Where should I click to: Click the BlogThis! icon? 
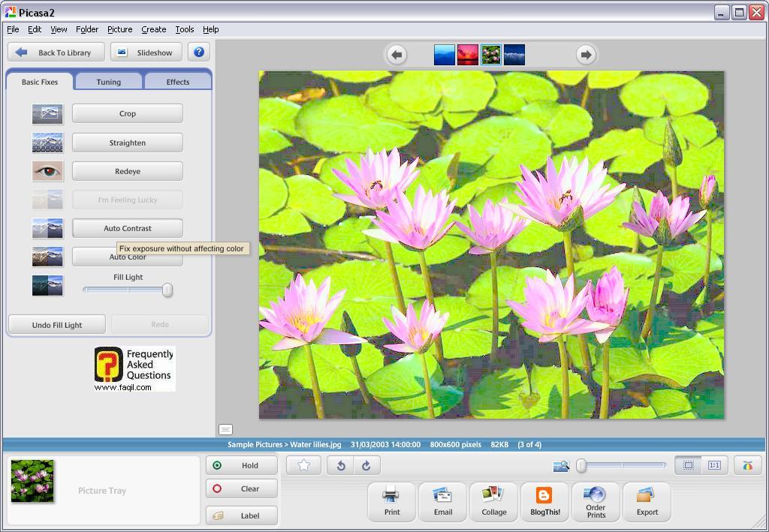coord(544,501)
